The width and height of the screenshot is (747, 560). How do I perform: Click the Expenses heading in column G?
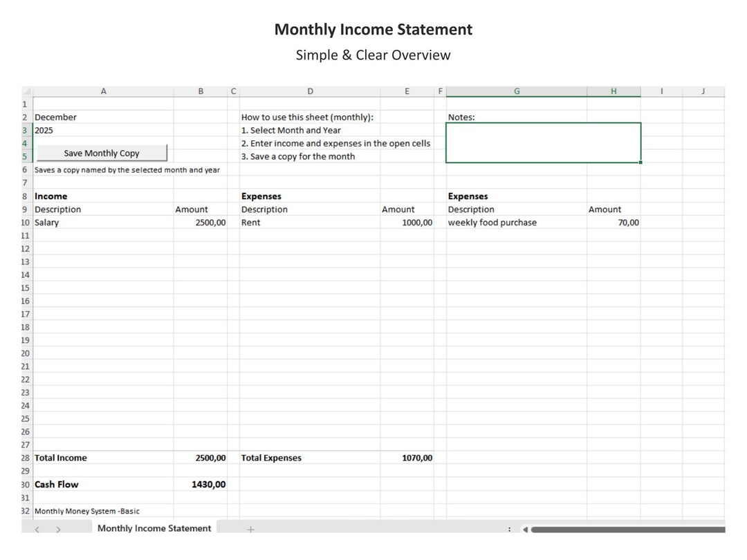pyautogui.click(x=517, y=196)
